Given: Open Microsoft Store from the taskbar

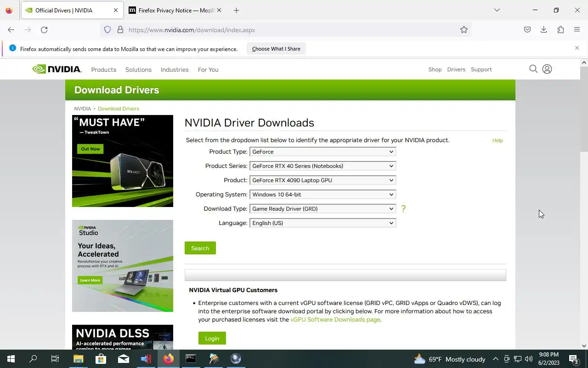Looking at the screenshot, I should (x=101, y=359).
